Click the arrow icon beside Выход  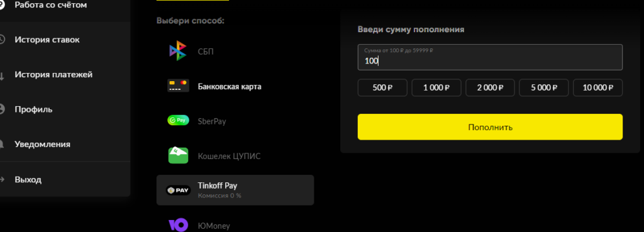2,179
